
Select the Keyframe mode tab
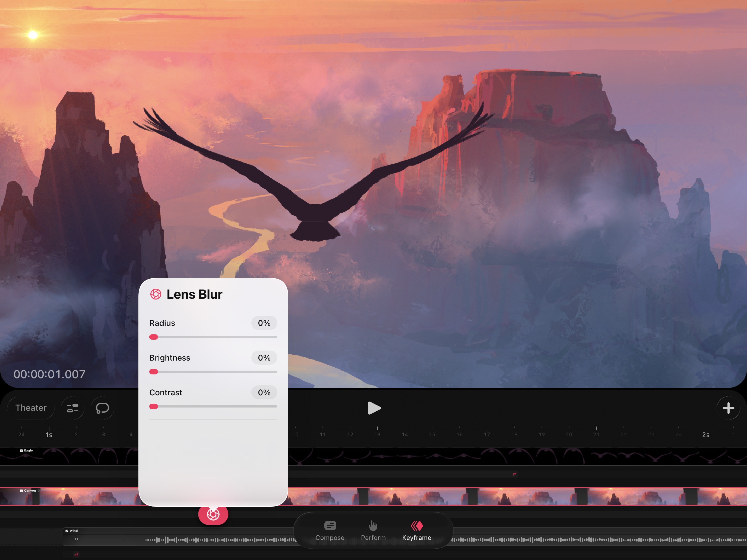pos(416,531)
